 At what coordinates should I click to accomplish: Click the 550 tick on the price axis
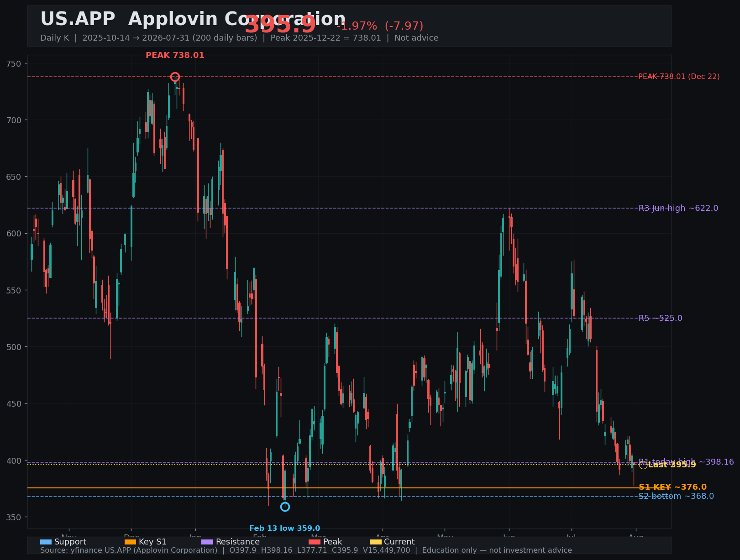pyautogui.click(x=14, y=290)
